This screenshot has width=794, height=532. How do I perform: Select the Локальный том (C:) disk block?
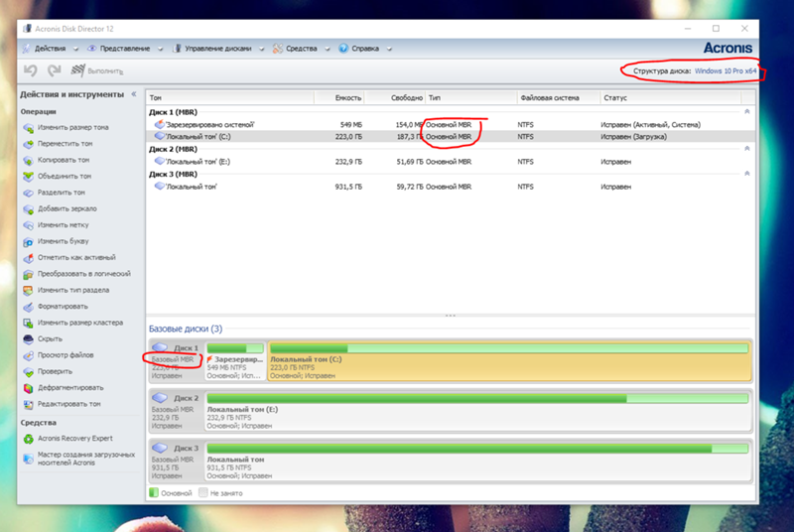pyautogui.click(x=509, y=361)
